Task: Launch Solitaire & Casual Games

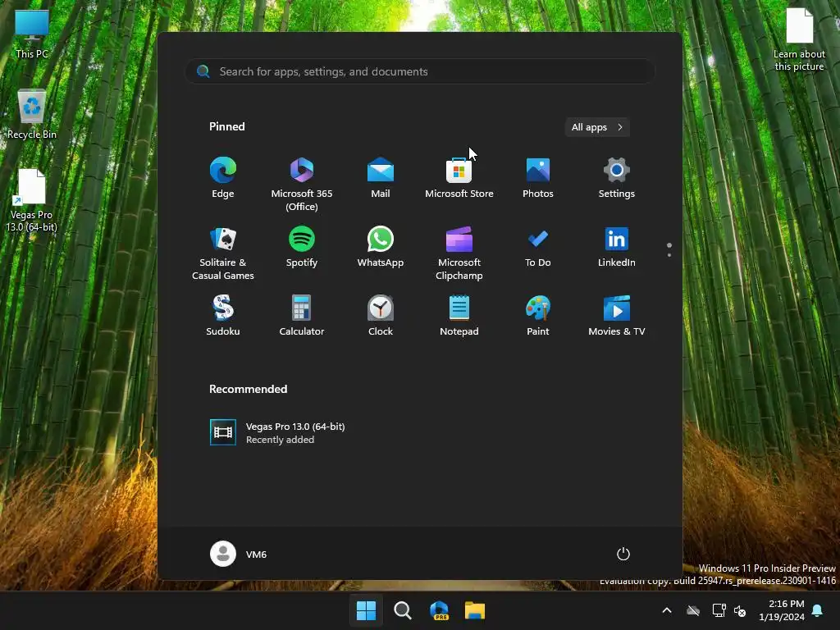Action: pos(223,253)
